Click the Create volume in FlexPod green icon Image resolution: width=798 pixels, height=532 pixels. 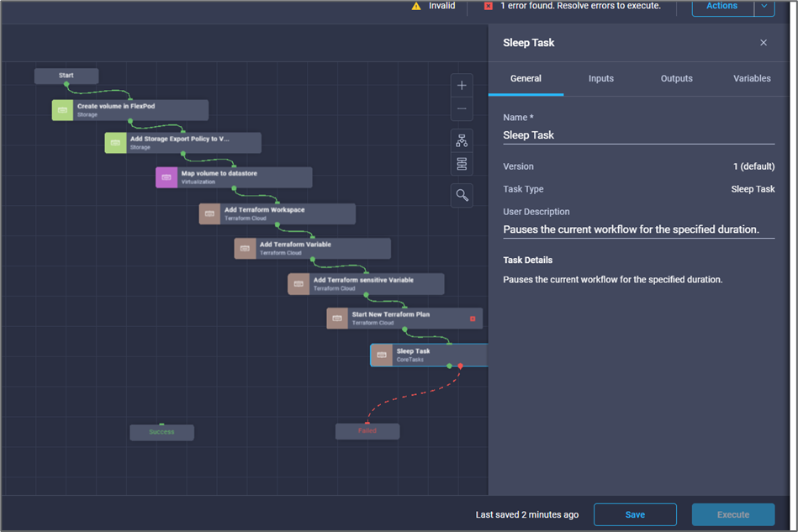pos(62,110)
